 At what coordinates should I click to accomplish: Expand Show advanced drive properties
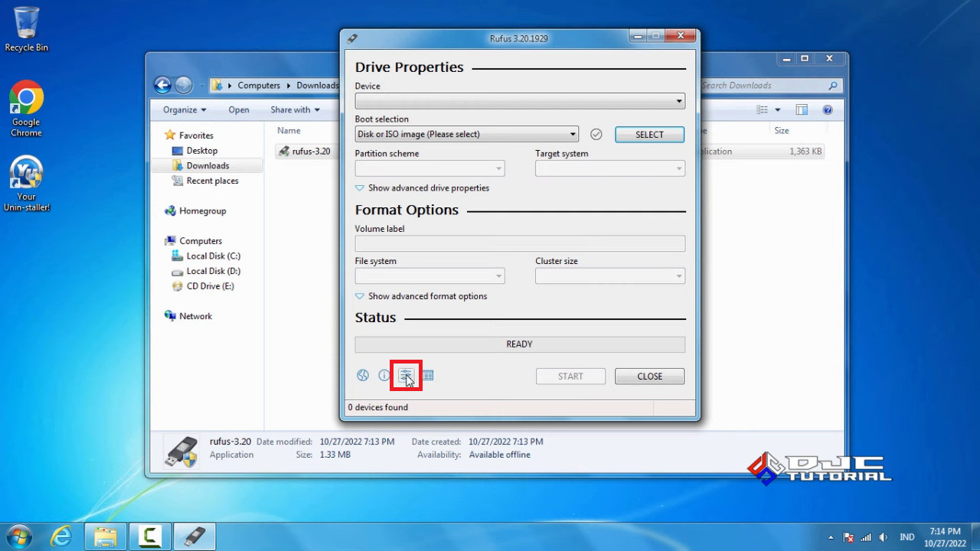pyautogui.click(x=422, y=188)
